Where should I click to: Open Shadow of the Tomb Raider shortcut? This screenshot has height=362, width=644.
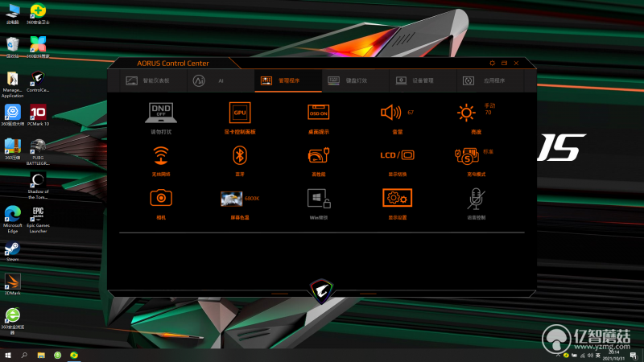click(38, 186)
